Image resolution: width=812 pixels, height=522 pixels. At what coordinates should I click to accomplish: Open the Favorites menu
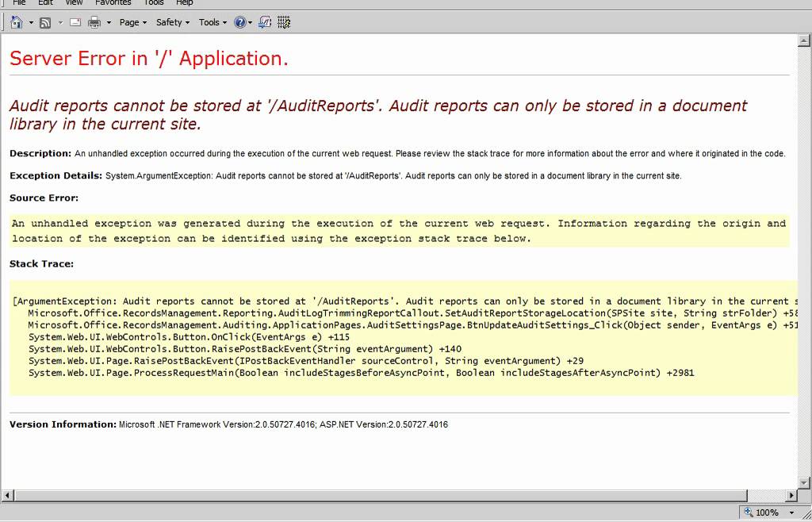click(x=113, y=2)
